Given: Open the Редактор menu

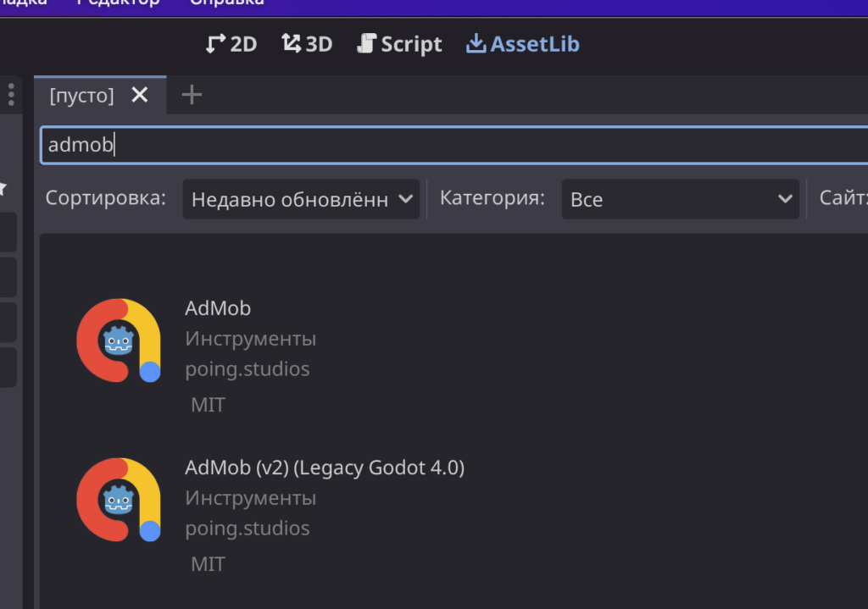Looking at the screenshot, I should point(118,3).
